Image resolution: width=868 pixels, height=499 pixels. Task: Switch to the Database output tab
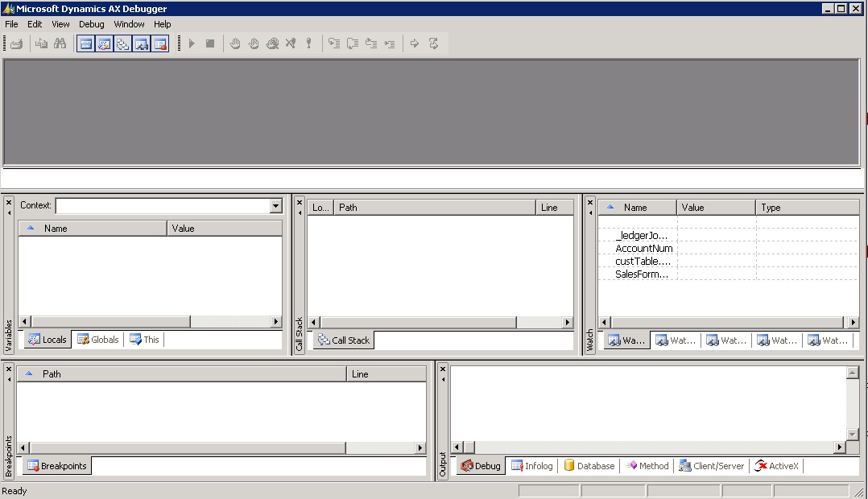pos(589,466)
